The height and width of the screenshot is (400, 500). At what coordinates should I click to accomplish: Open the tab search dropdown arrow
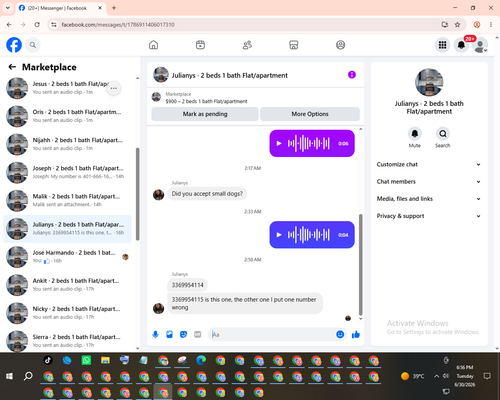(8, 8)
